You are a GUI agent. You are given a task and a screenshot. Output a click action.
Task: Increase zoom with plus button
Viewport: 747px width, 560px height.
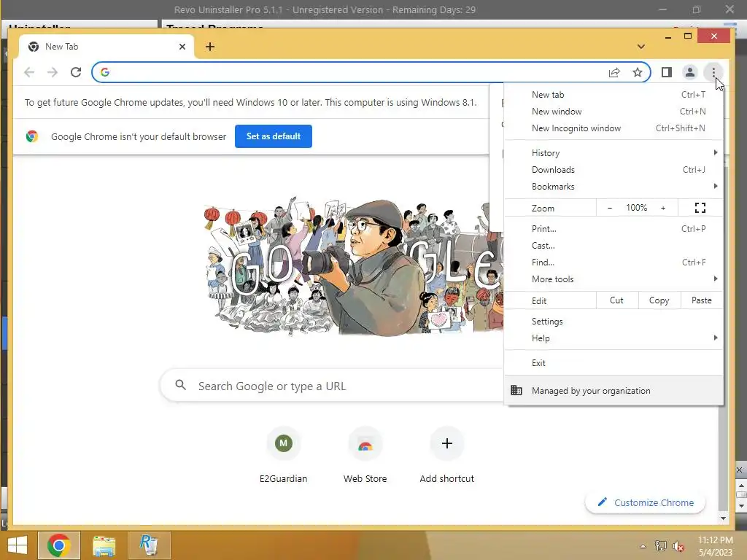tap(662, 208)
